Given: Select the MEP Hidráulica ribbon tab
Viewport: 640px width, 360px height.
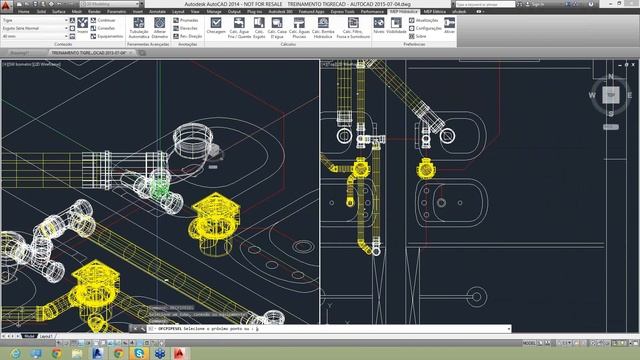Looking at the screenshot, I should coord(403,11).
